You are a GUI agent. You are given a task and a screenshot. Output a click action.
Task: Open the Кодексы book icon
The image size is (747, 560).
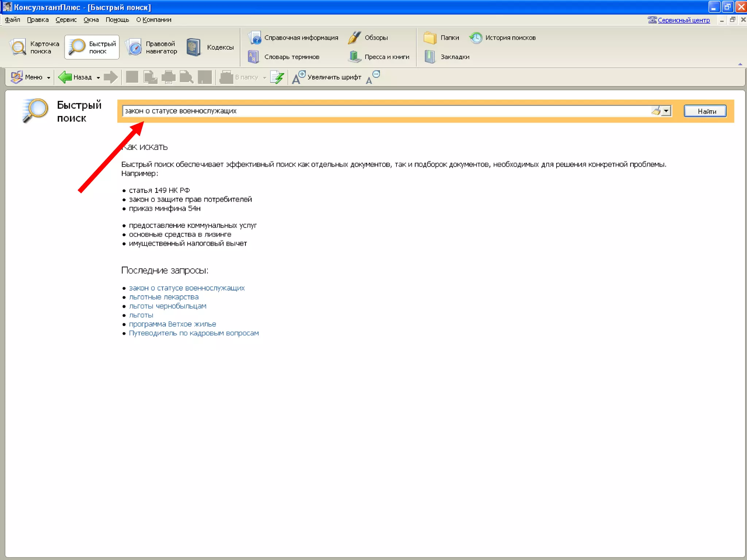click(x=193, y=47)
